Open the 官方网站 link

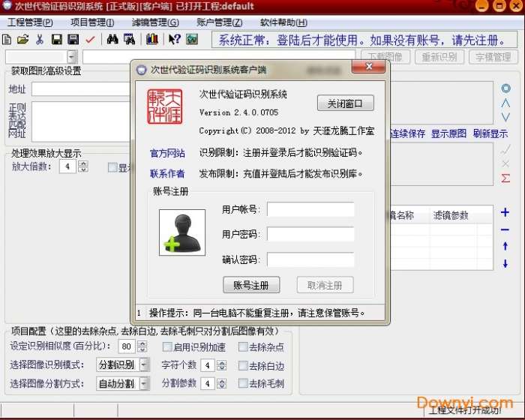[x=167, y=153]
